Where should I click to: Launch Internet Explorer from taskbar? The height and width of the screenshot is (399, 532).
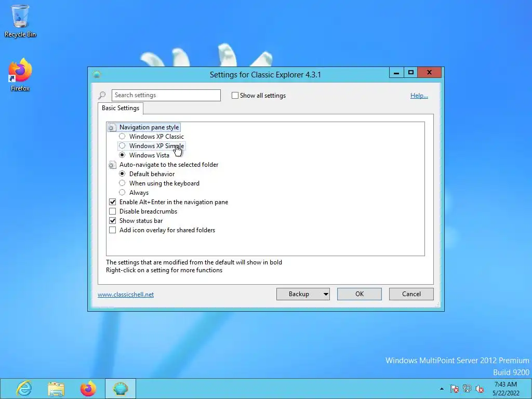pyautogui.click(x=24, y=389)
